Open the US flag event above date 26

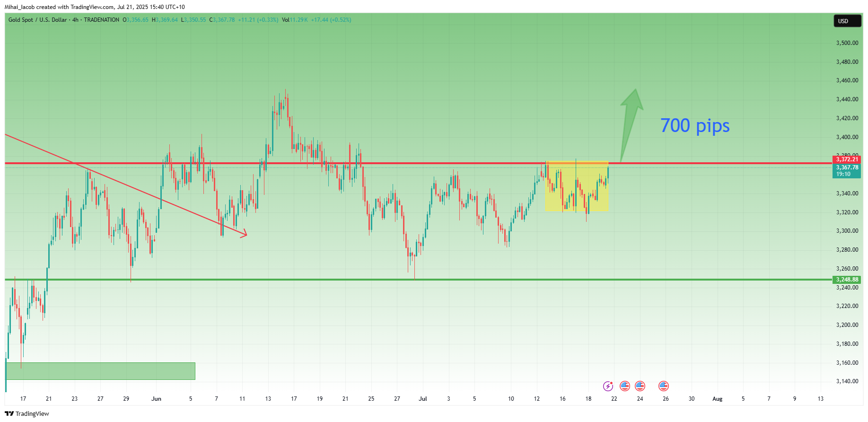(664, 386)
